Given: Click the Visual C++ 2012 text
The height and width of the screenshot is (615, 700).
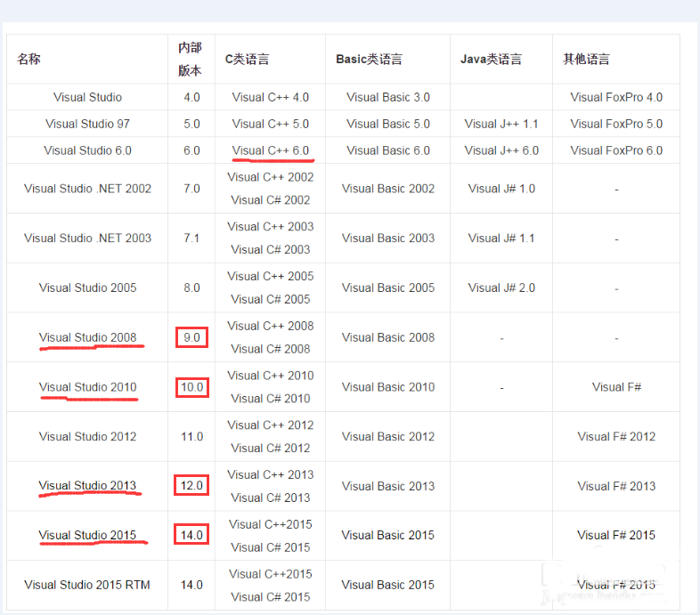Looking at the screenshot, I should point(271,425).
